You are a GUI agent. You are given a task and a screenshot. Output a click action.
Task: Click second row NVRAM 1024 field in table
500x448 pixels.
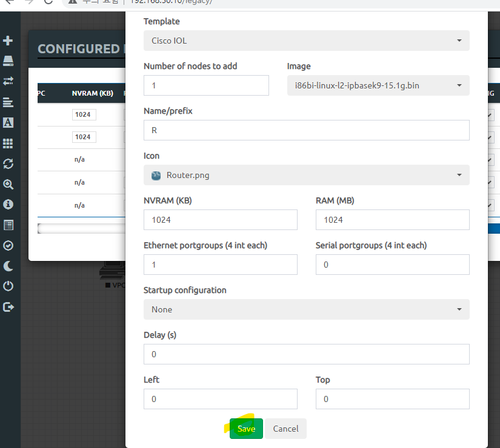click(84, 137)
